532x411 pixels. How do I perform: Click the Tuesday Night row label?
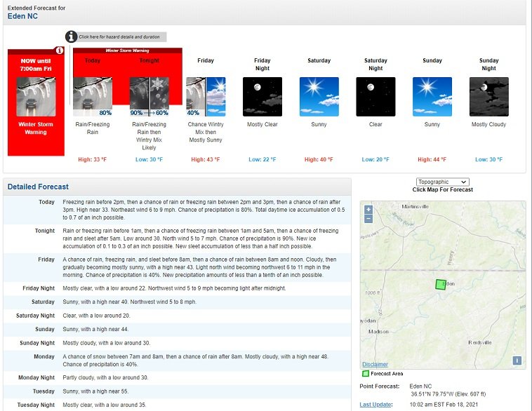point(36,405)
